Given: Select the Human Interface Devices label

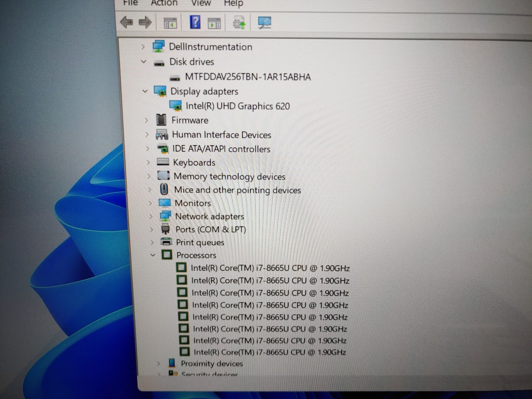Looking at the screenshot, I should [x=222, y=135].
